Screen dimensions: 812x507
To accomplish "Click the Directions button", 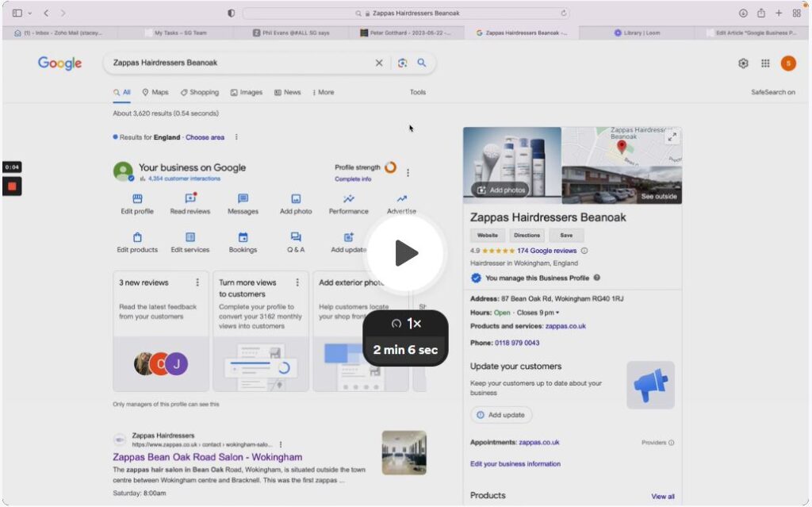I will tap(527, 235).
